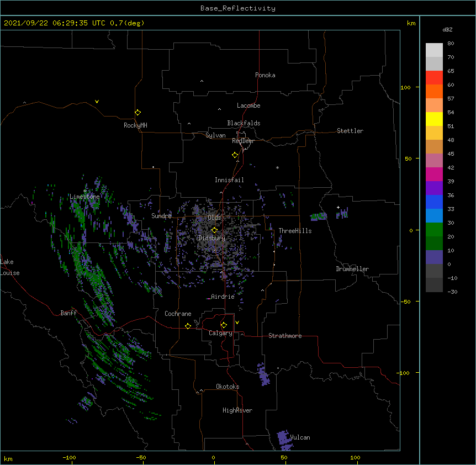This screenshot has width=476, height=465.
Task: Click the HighRiver label
Action: coord(237,410)
